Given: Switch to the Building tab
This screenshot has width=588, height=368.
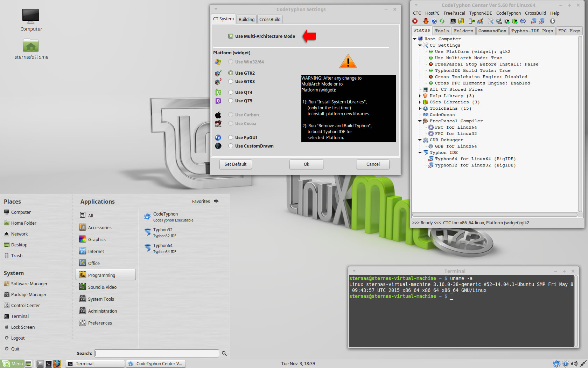Looking at the screenshot, I should pyautogui.click(x=246, y=19).
